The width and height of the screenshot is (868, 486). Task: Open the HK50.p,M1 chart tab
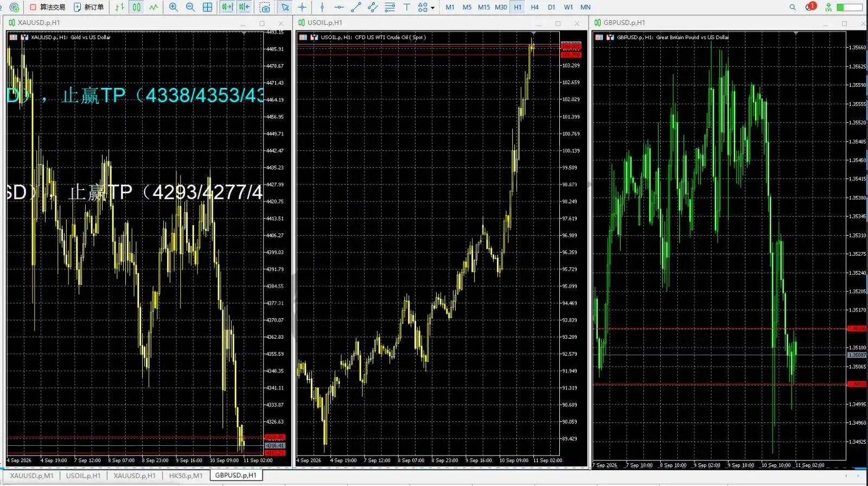point(186,475)
